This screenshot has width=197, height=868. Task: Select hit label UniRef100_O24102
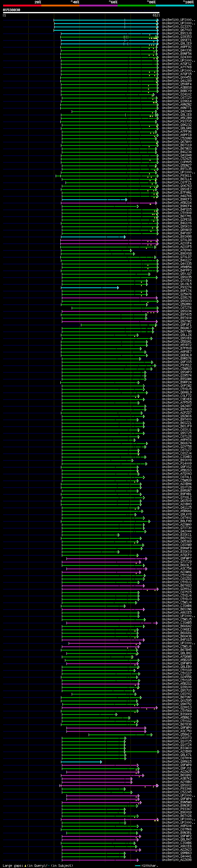pyautogui.click(x=177, y=94)
